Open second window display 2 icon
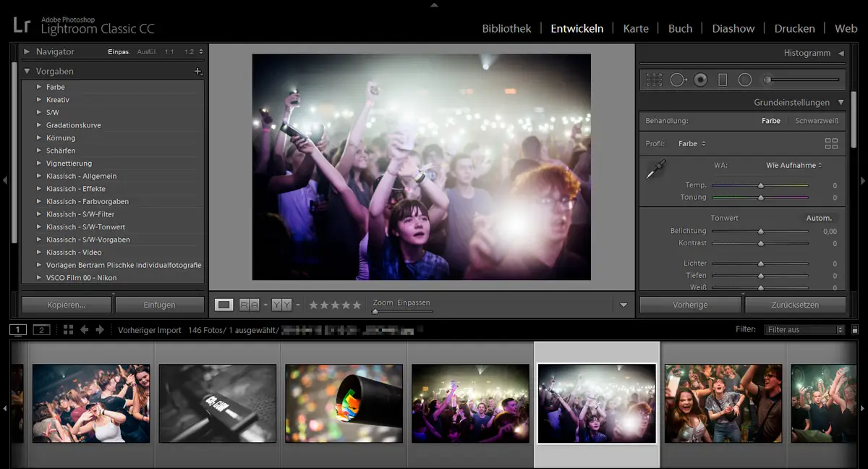Screen dimensions: 868x469 (x=41, y=330)
